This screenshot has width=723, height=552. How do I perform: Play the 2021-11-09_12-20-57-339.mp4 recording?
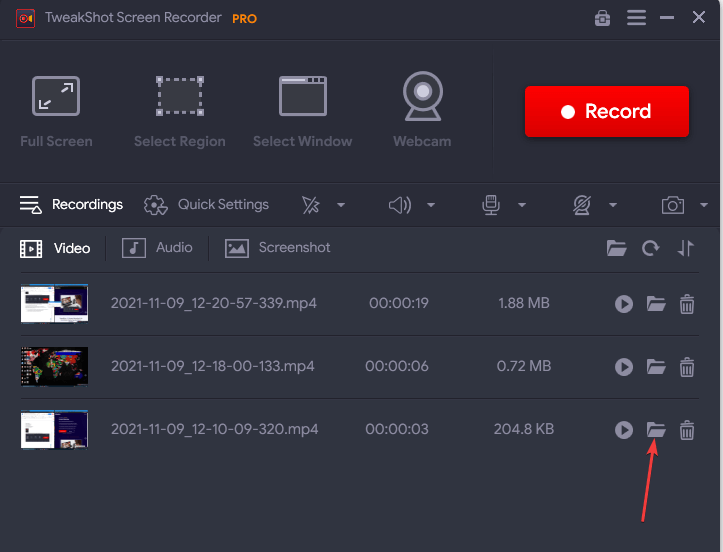[x=624, y=304]
